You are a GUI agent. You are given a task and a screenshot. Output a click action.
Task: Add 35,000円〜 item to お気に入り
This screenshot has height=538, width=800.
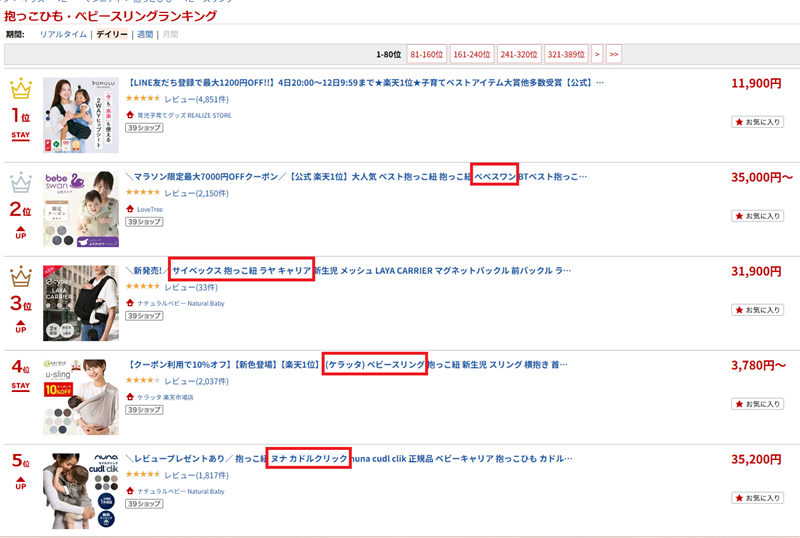point(758,216)
